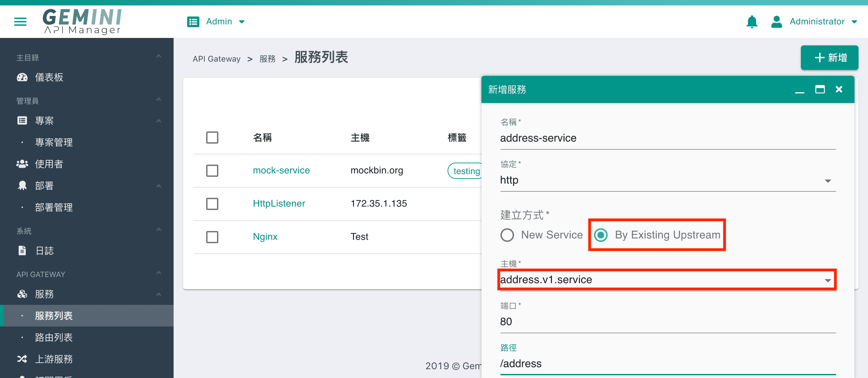The image size is (868, 378).
Task: Click the 服務 breadcrumb
Action: [x=268, y=59]
